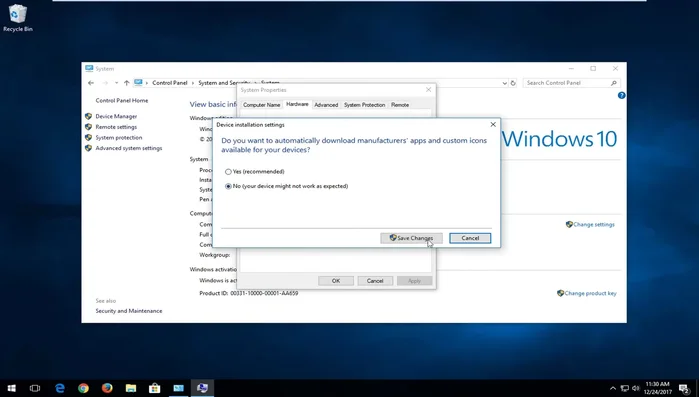Go to Control Panel Home

point(122,101)
